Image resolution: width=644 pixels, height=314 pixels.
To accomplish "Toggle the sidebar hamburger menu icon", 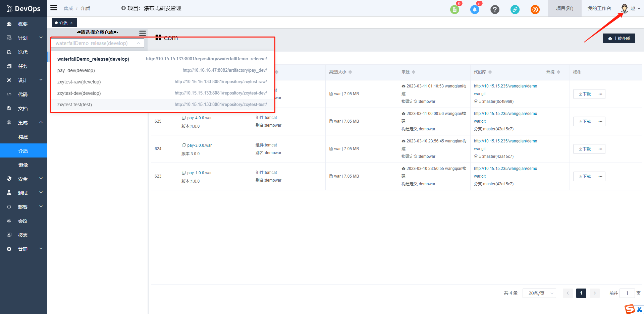I will pyautogui.click(x=54, y=8).
